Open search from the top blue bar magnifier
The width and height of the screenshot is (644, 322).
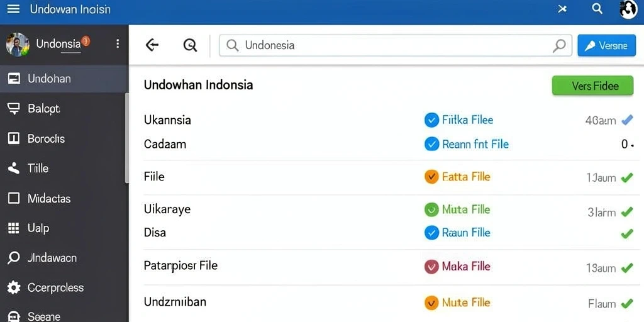pos(597,8)
